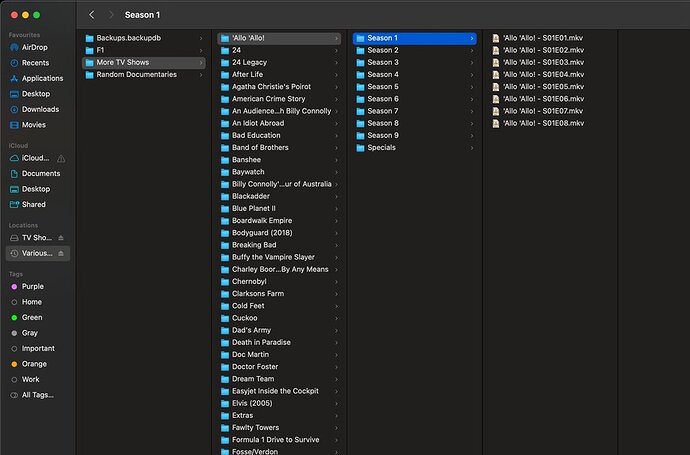Open Formula 1 Drive to Survive folder

pyautogui.click(x=279, y=440)
